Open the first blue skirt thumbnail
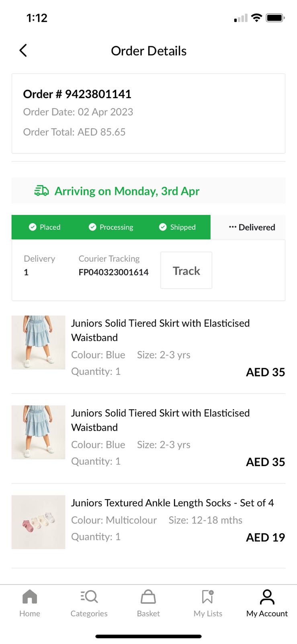Viewport: 297px width, 644px height. (x=38, y=343)
